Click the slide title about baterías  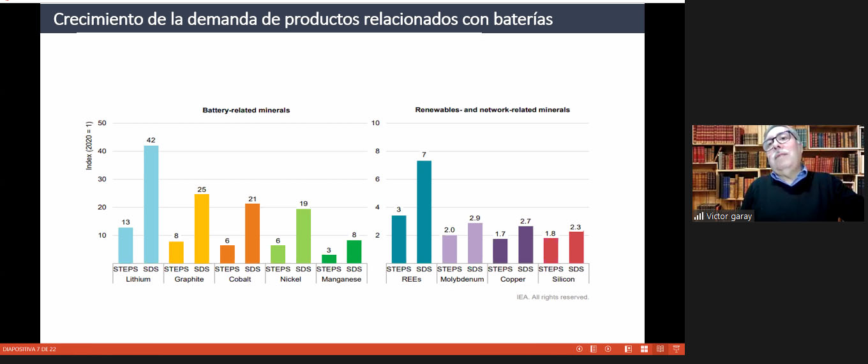pos(303,19)
